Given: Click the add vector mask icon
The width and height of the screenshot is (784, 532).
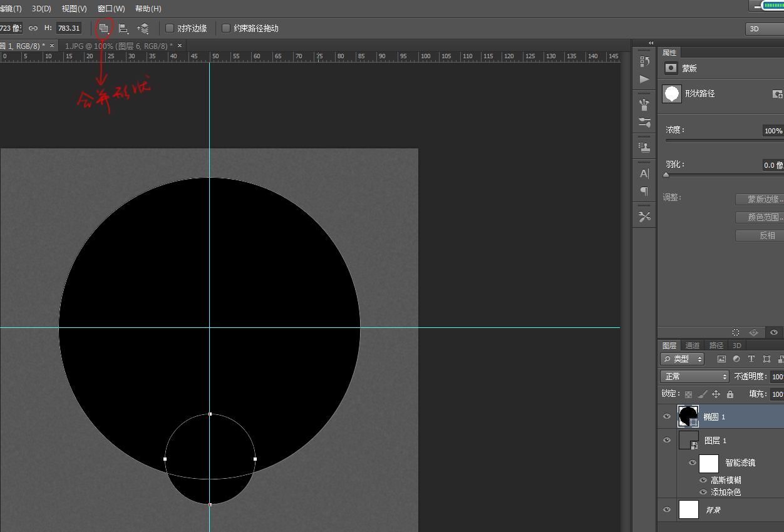Looking at the screenshot, I should click(778, 95).
